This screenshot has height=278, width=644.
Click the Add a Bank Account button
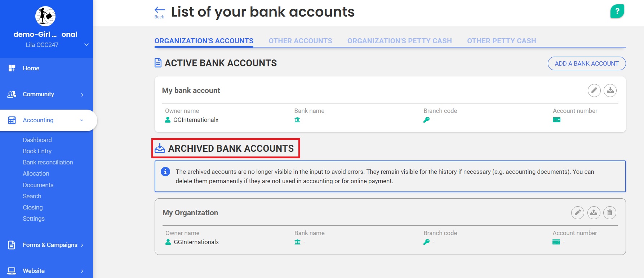[586, 63]
